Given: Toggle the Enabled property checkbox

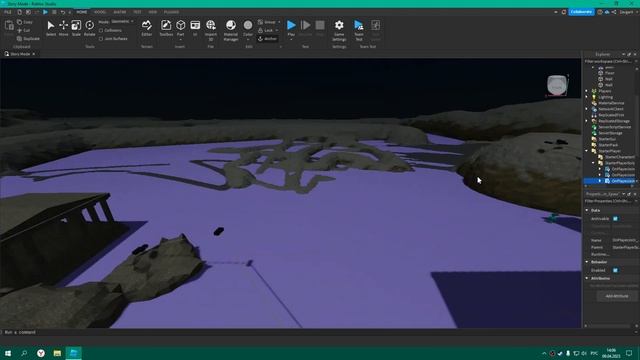Looking at the screenshot, I should click(x=615, y=270).
